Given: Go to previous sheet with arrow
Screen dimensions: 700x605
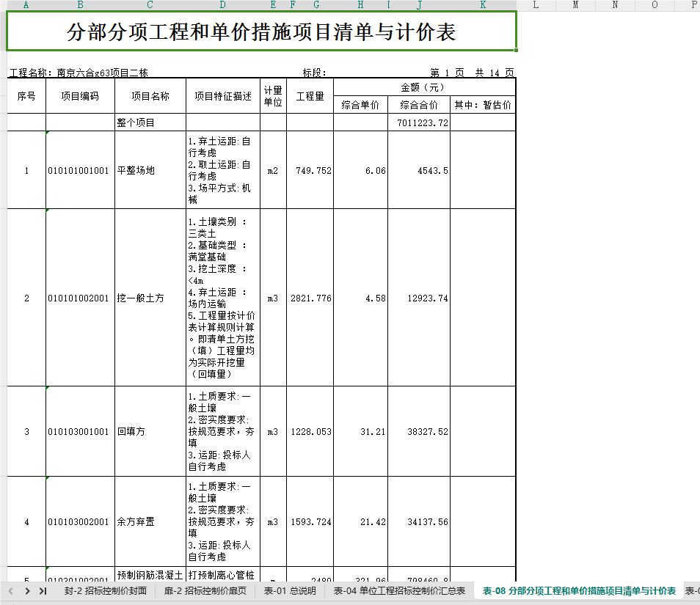Looking at the screenshot, I should [x=11, y=591].
